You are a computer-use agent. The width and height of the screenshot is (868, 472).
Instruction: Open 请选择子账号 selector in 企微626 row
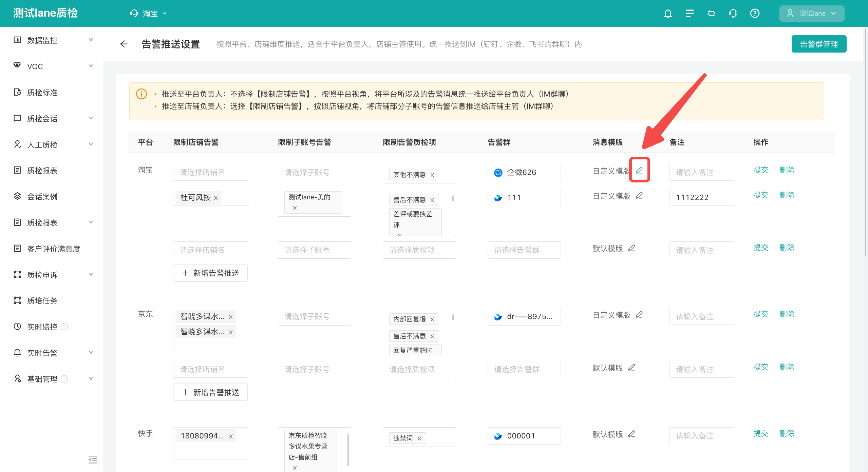(315, 172)
